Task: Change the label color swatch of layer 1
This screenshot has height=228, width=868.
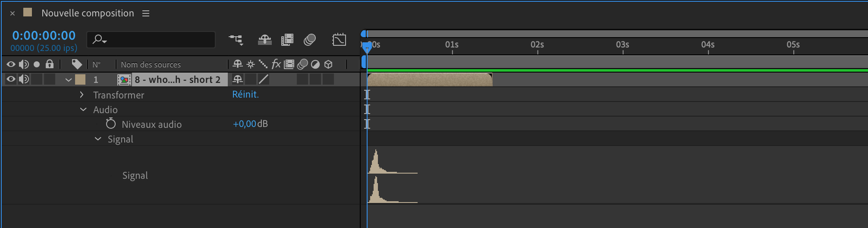Action: click(x=80, y=79)
